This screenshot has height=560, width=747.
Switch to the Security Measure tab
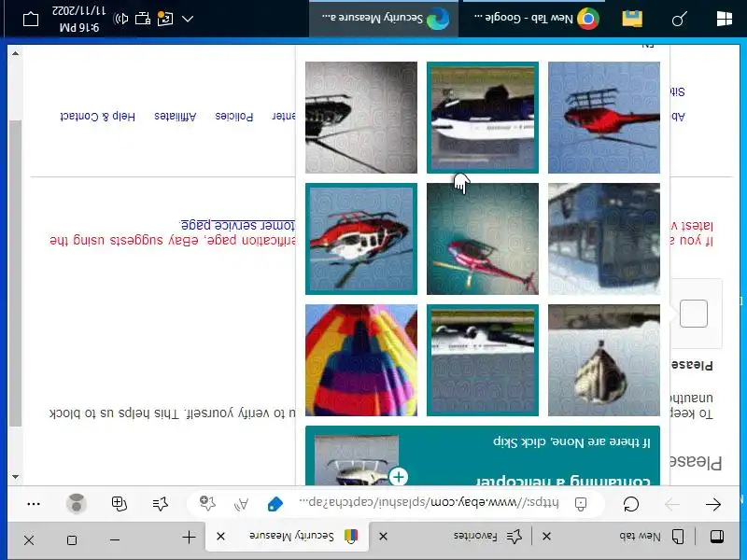(x=288, y=536)
